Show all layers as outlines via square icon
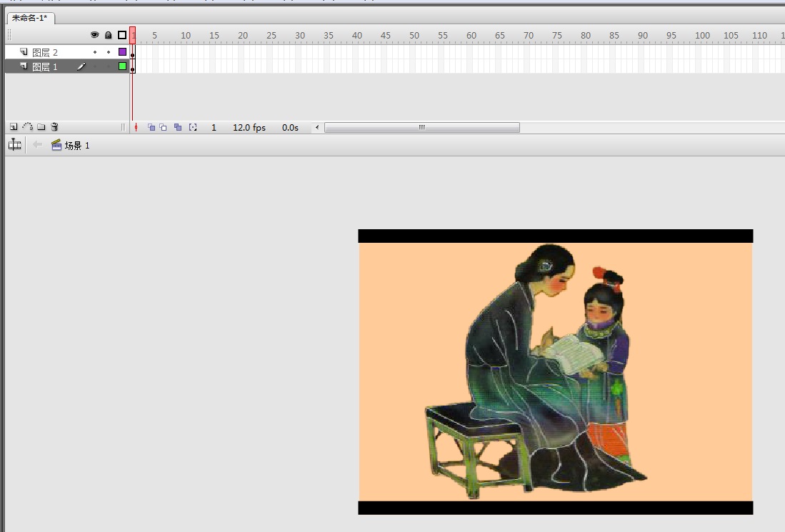Image resolution: width=785 pixels, height=532 pixels. 122,35
